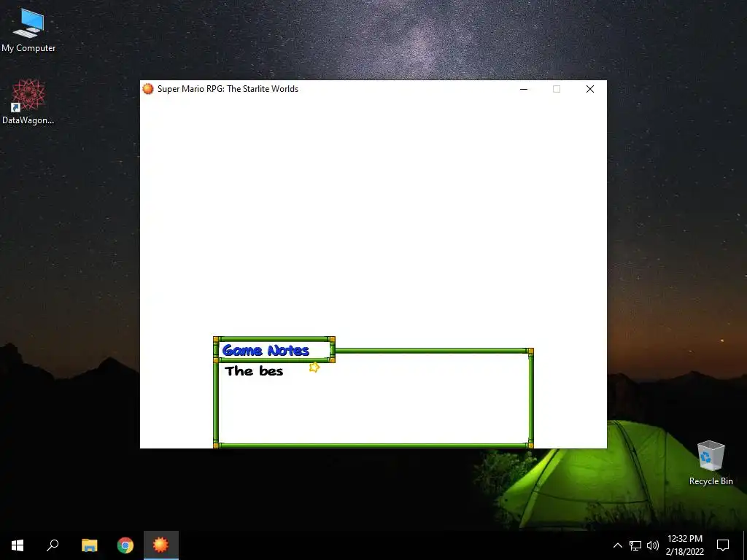Minimize the Super Mario RPG window

[x=524, y=89]
